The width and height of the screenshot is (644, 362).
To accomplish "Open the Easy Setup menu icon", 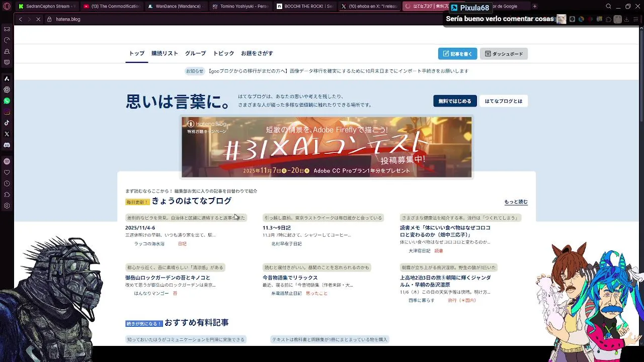I will tap(635, 19).
